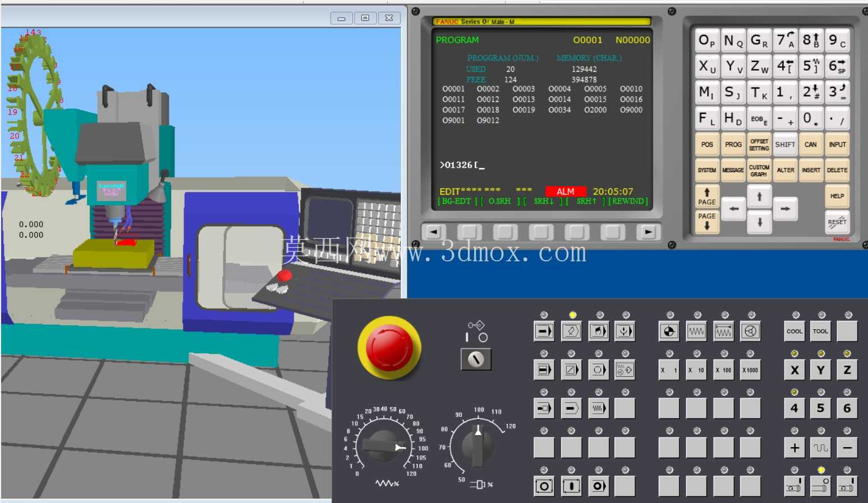
Task: Click cycle start button with vertical bar
Action: [571, 486]
